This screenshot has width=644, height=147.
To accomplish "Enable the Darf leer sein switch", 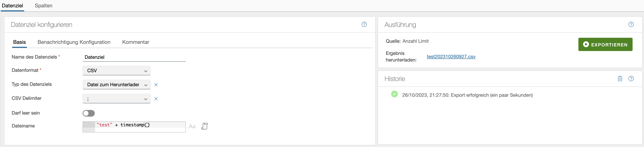I will click(x=88, y=113).
